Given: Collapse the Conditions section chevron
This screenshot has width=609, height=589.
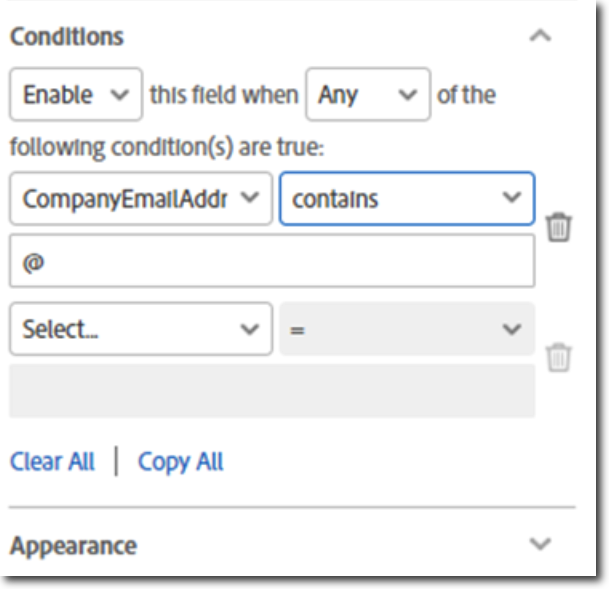Looking at the screenshot, I should pos(540,37).
